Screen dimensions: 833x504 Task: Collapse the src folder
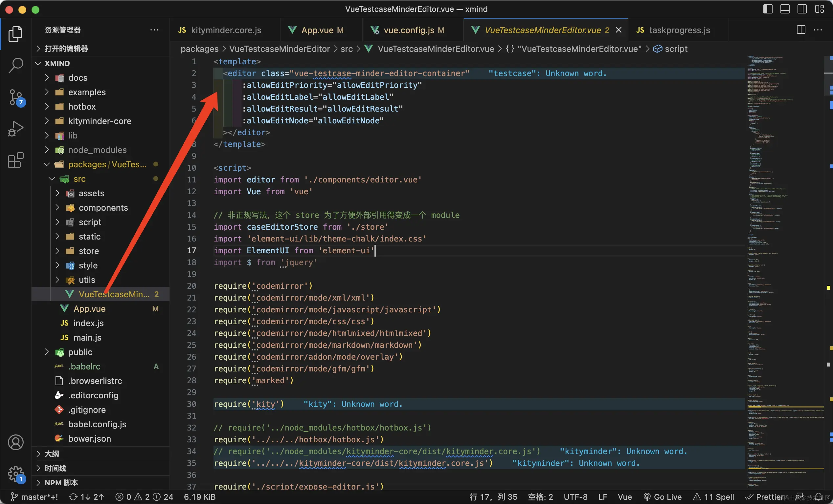[79, 179]
